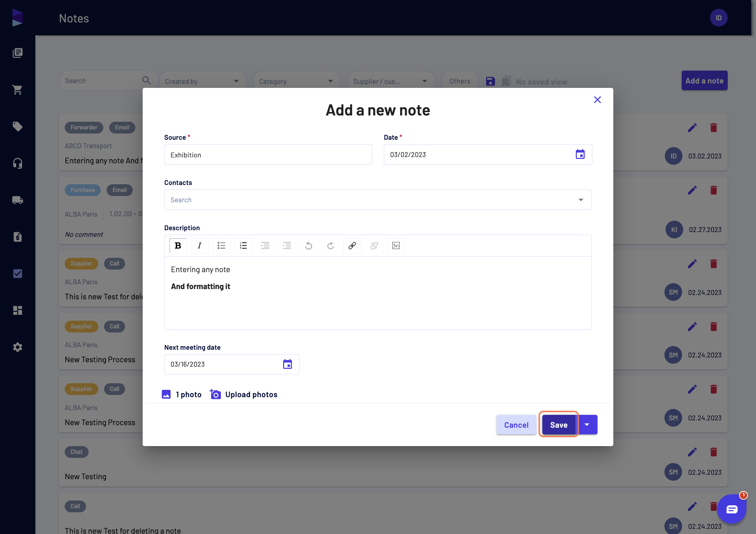Open the Created by filter dropdown
Image resolution: width=756 pixels, height=534 pixels.
pos(203,81)
